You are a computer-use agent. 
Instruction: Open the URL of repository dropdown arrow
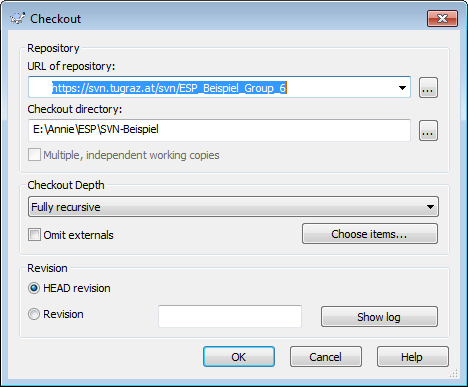click(402, 88)
